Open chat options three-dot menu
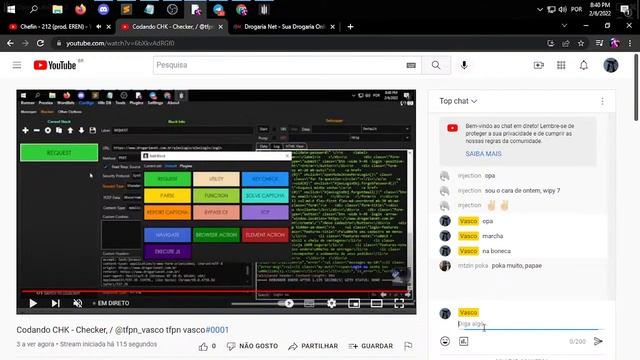The image size is (640, 360). [602, 101]
